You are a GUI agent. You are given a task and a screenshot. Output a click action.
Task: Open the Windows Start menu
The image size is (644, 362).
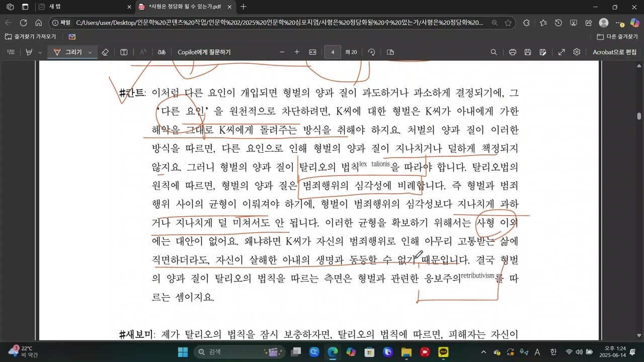[183, 352]
